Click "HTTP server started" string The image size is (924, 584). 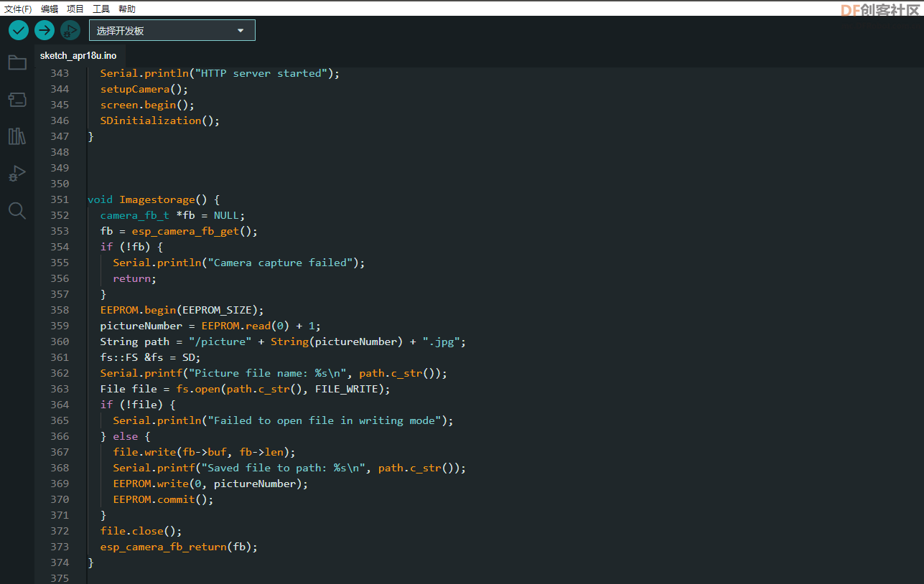click(261, 73)
